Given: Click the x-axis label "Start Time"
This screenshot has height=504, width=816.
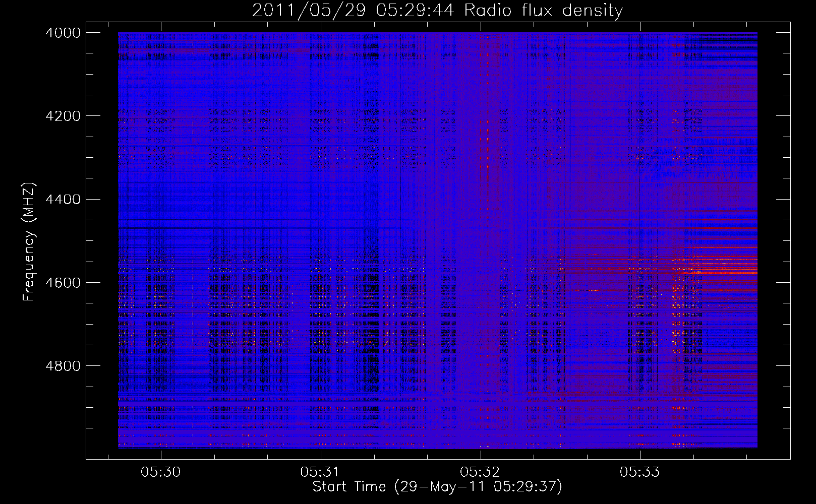Looking at the screenshot, I should pyautogui.click(x=349, y=487).
